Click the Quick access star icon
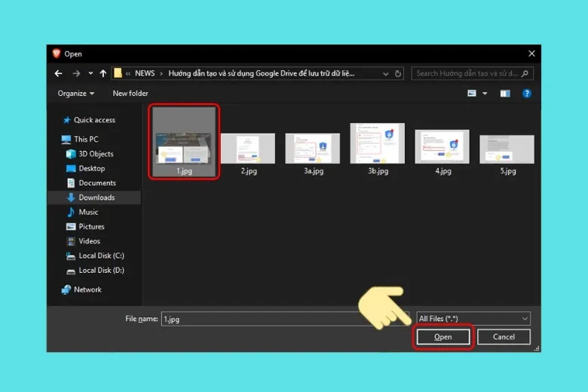 [67, 120]
